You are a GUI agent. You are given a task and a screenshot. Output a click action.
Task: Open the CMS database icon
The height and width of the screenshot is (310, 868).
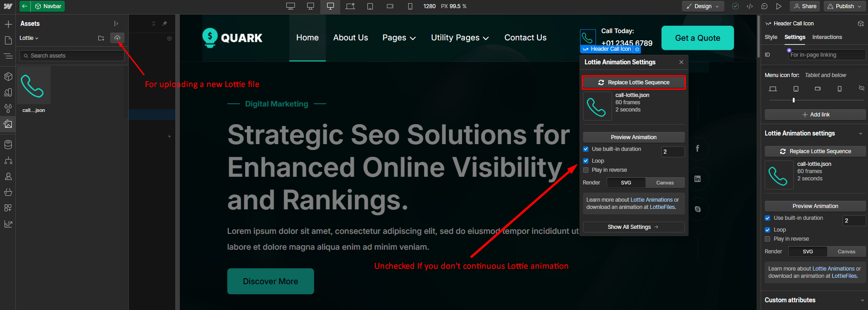(8, 145)
